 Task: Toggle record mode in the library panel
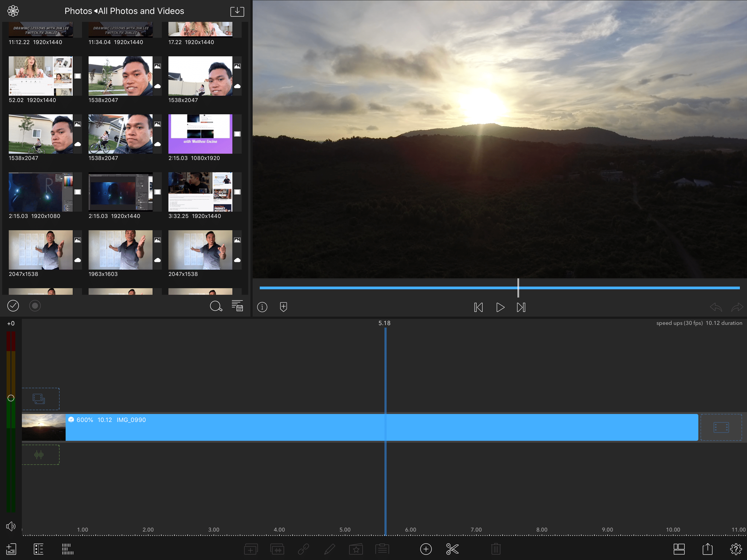coord(35,306)
